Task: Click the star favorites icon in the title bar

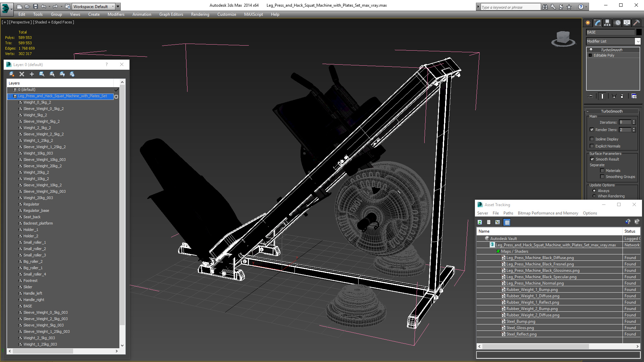Action: point(569,7)
